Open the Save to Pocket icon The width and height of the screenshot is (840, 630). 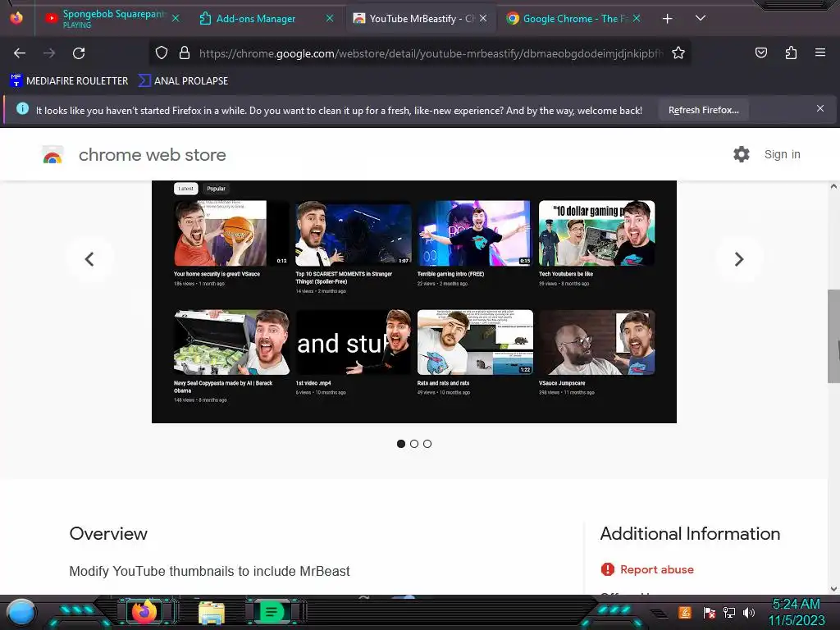point(760,52)
